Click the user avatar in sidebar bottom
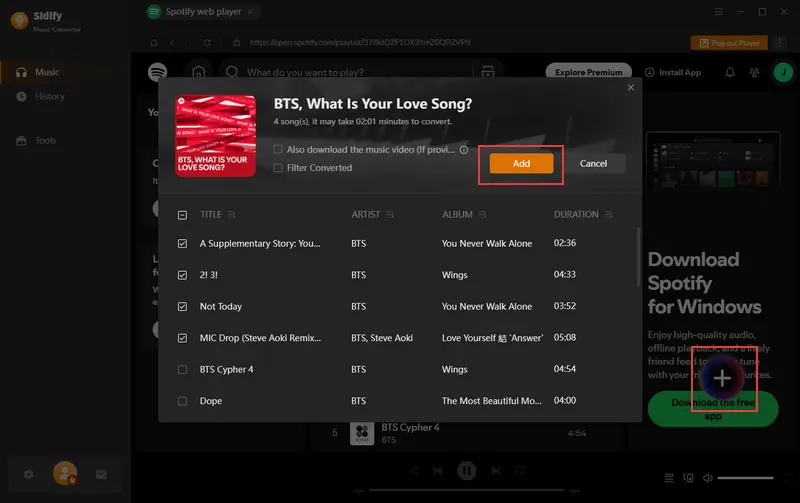Viewport: 800px width, 503px height. point(65,473)
